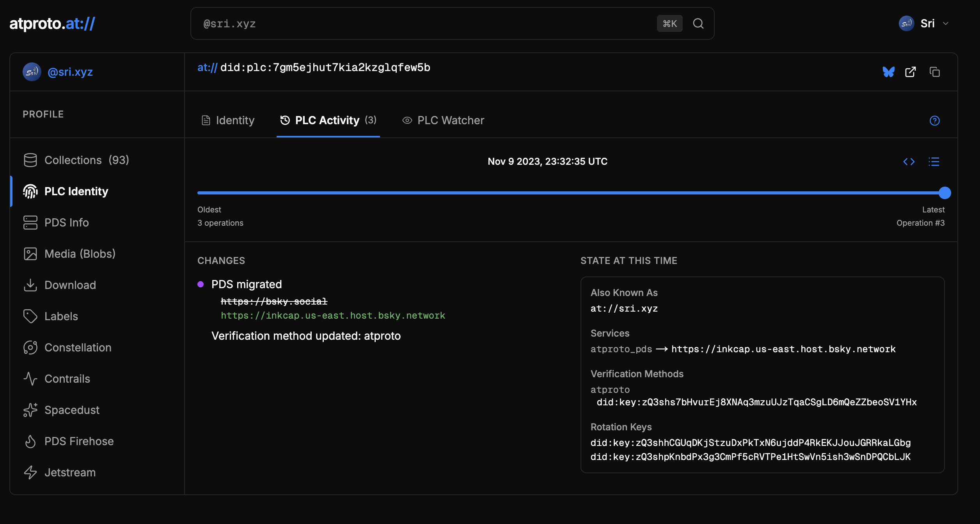This screenshot has width=980, height=524.
Task: Select the PLC Activity tab
Action: (328, 120)
